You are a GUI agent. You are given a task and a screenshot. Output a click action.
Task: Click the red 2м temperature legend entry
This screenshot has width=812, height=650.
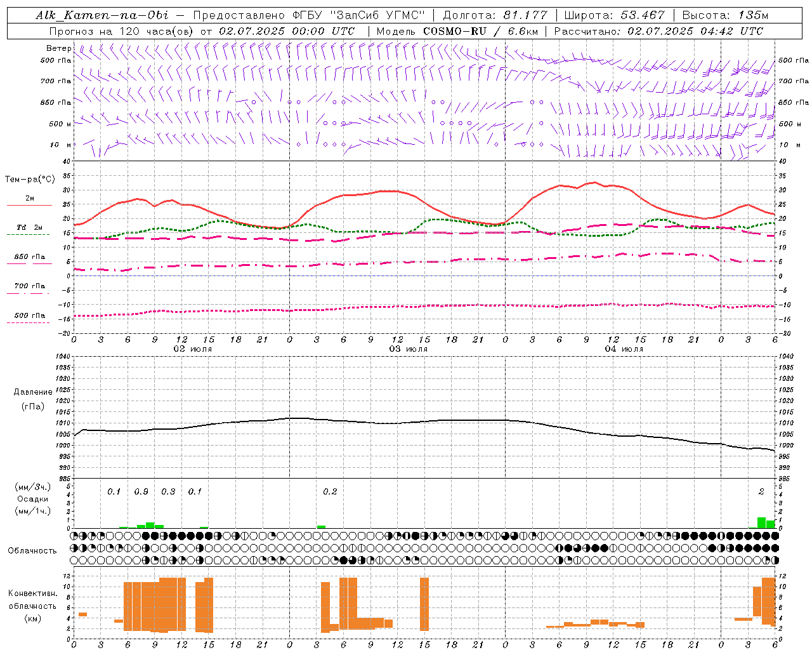(x=29, y=201)
